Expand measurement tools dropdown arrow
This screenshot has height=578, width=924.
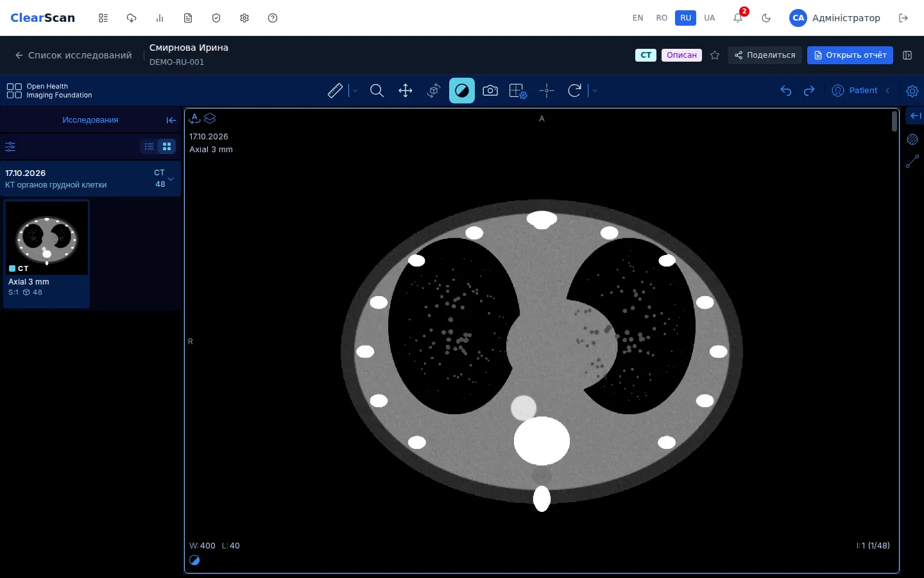355,91
